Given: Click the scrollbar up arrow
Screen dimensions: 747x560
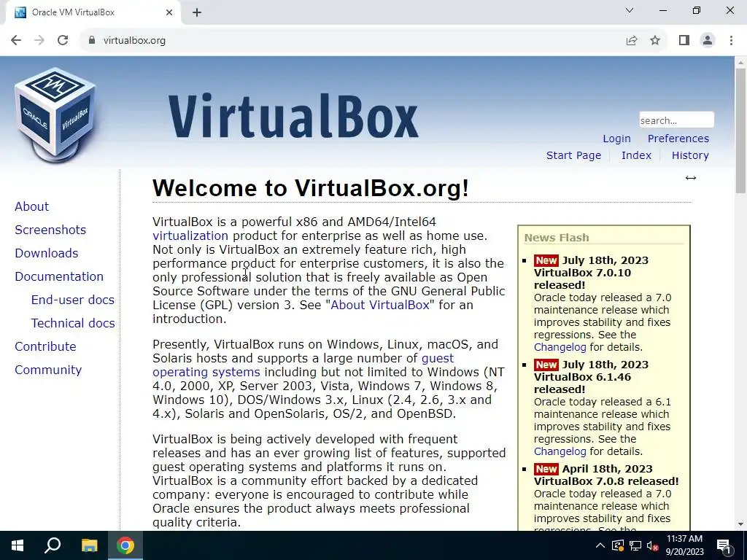Looking at the screenshot, I should click(x=740, y=63).
